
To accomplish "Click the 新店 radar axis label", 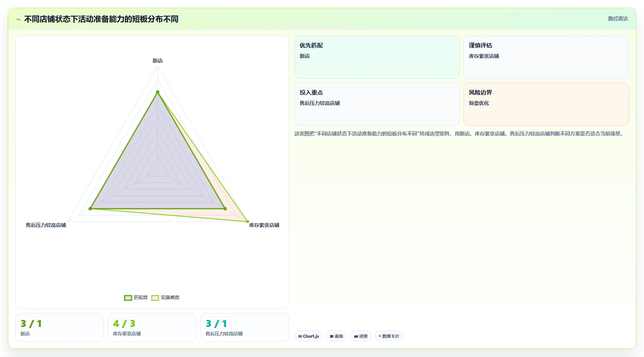I will click(157, 61).
